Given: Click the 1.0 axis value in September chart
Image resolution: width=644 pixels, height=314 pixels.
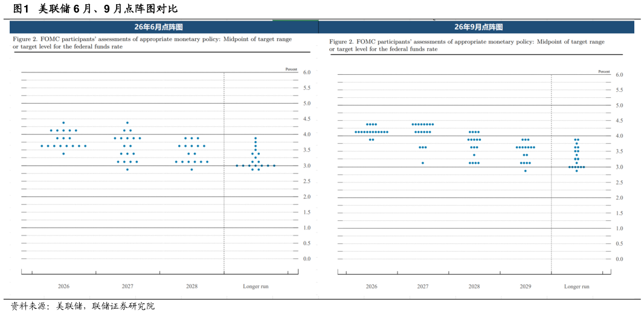Looking at the screenshot, I should 619,228.
